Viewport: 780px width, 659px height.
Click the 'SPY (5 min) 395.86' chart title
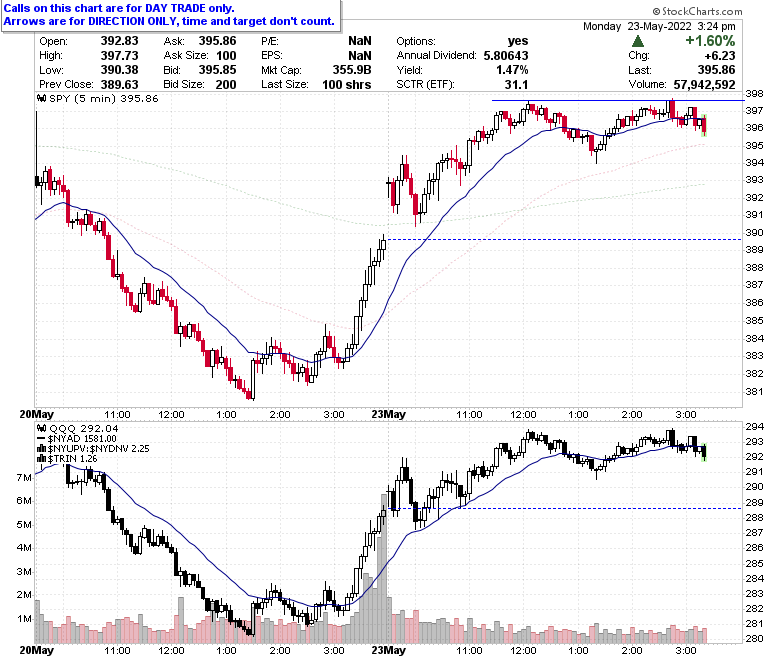click(104, 98)
